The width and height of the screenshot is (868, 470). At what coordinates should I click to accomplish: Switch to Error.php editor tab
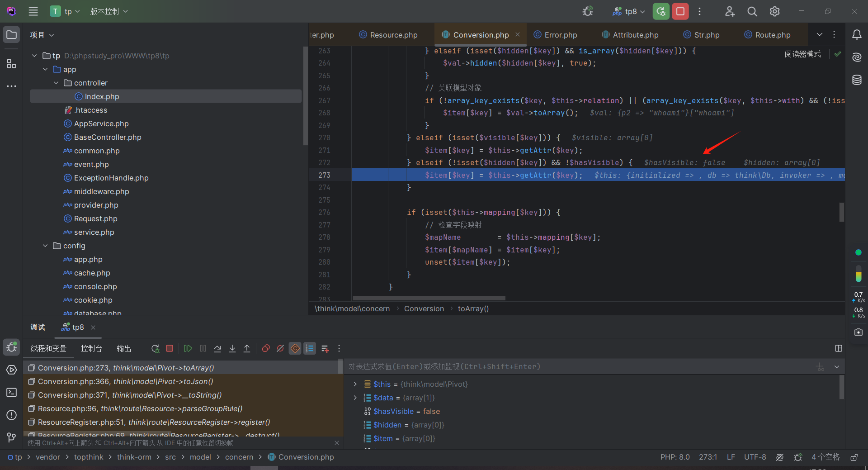click(560, 35)
